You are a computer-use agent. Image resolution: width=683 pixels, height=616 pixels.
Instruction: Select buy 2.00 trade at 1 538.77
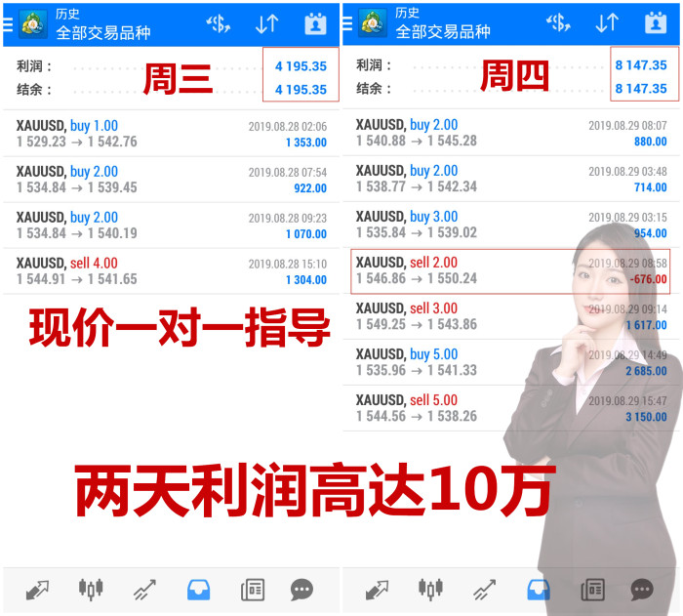pos(511,179)
